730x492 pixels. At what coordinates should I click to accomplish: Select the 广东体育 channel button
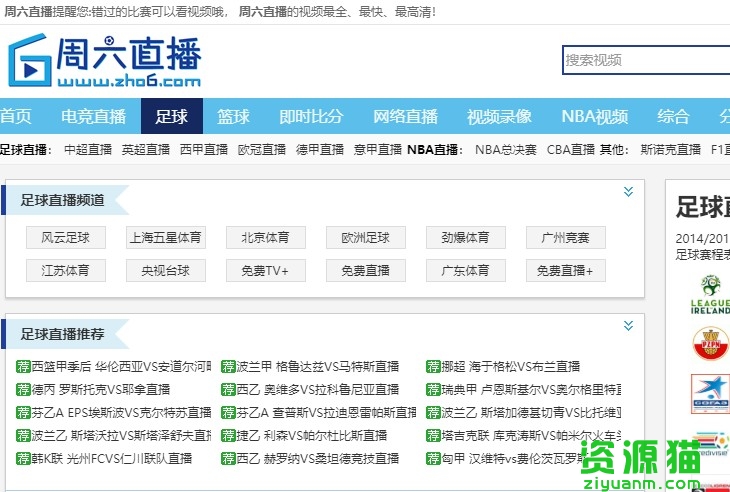(466, 270)
